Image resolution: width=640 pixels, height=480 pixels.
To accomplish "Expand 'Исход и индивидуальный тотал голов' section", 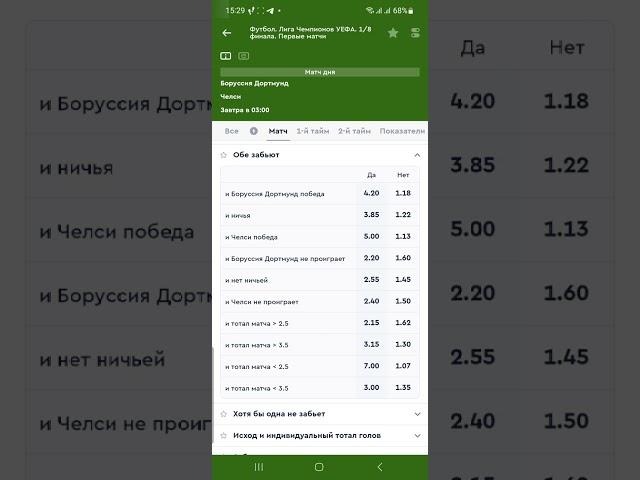I will coord(417,436).
